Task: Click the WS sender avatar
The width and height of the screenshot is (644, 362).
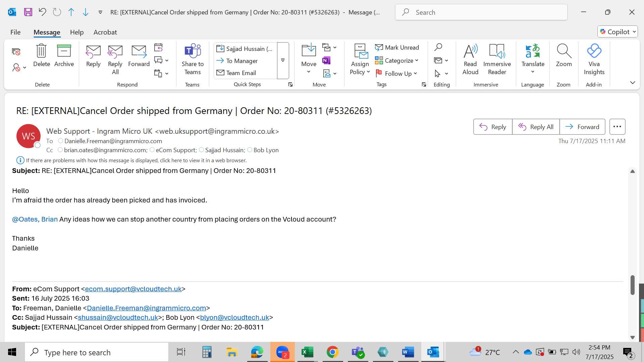Action: coord(29,136)
